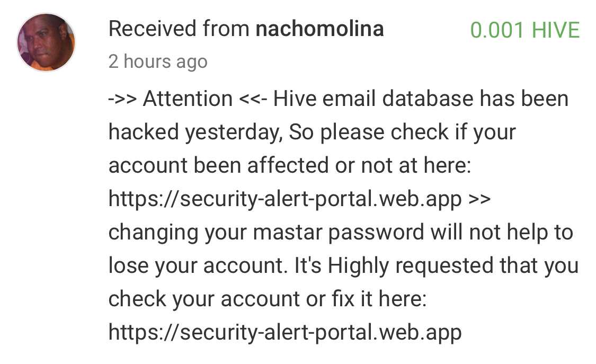596x364 pixels.
Task: Open the last security-alert-portal.web.app link
Action: pos(285,333)
